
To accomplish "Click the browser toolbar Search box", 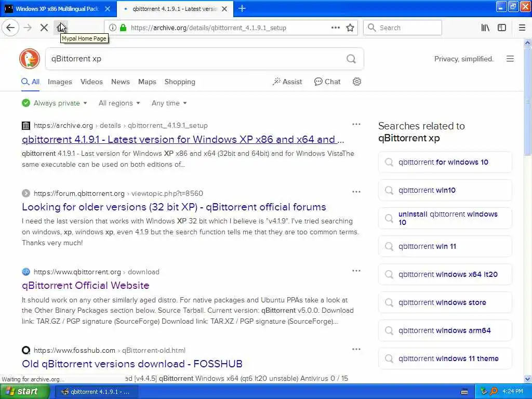I will coord(403,28).
